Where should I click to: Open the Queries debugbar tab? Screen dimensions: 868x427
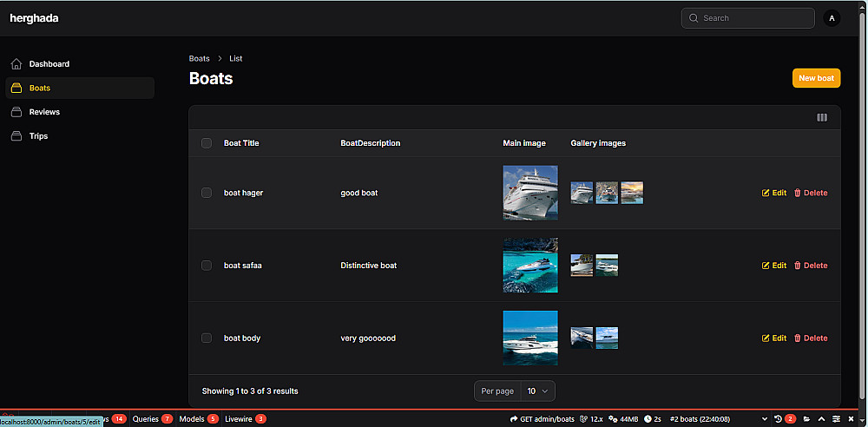pos(152,419)
